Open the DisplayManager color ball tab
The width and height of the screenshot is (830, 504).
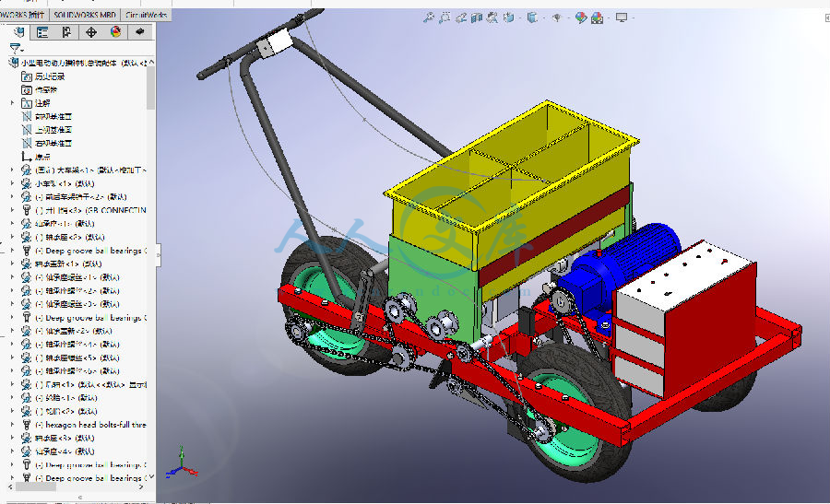pyautogui.click(x=115, y=32)
